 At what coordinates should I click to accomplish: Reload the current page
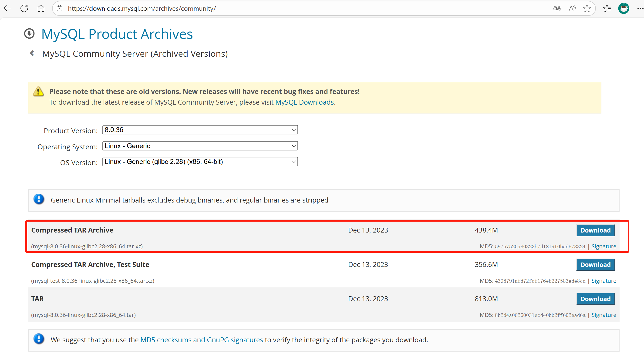pos(24,9)
